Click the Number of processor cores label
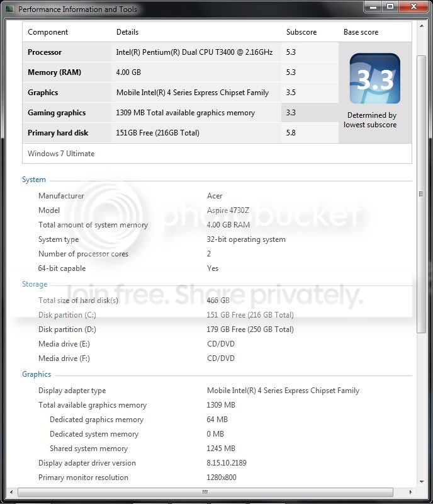 pos(83,254)
